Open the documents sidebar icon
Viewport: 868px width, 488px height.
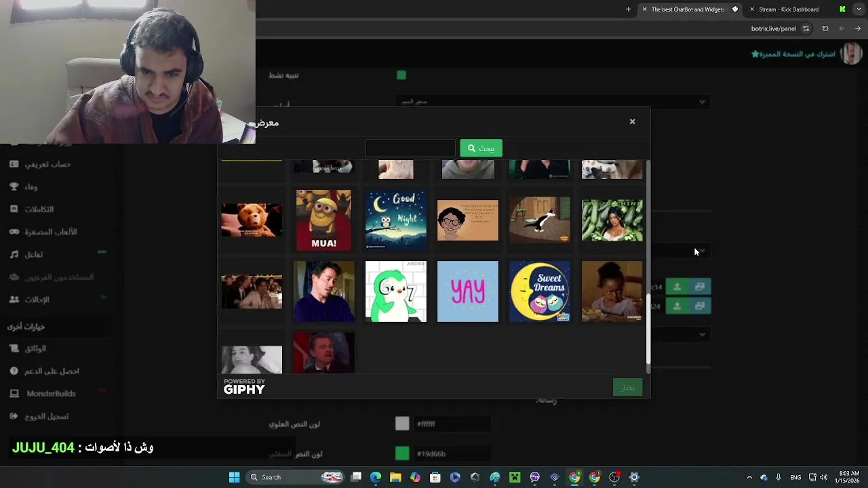(14, 348)
